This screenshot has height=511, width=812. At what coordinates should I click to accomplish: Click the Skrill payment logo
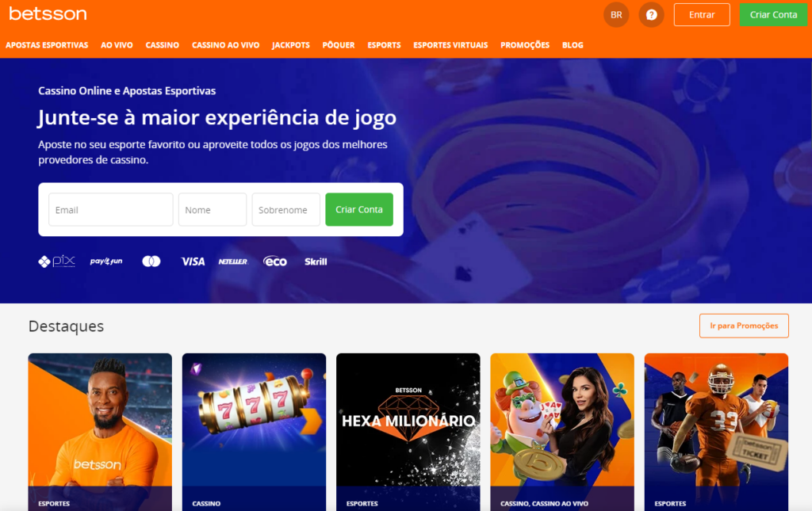click(316, 261)
